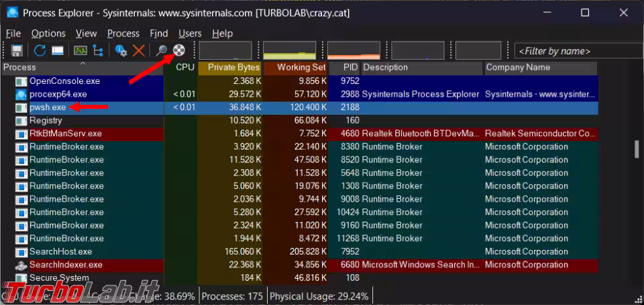Click the yellow commit memory mini graph
Viewport: 644px width, 305px height.
tap(290, 50)
